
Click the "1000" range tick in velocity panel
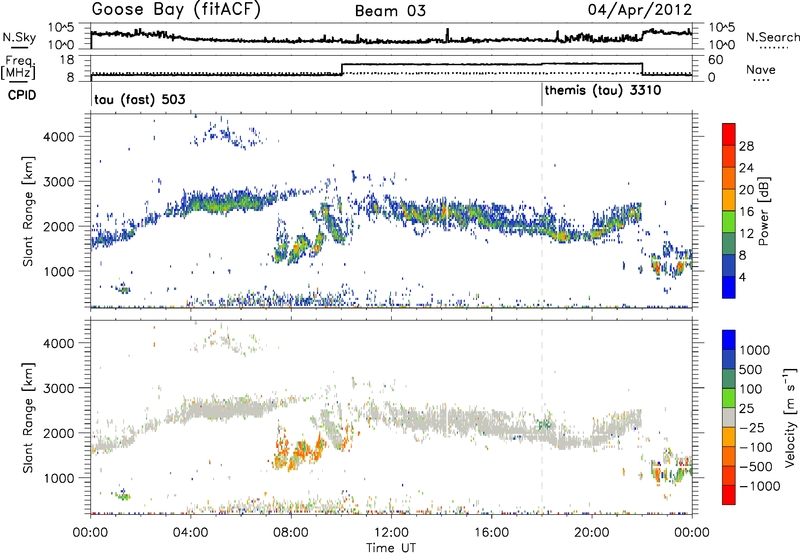click(x=59, y=478)
